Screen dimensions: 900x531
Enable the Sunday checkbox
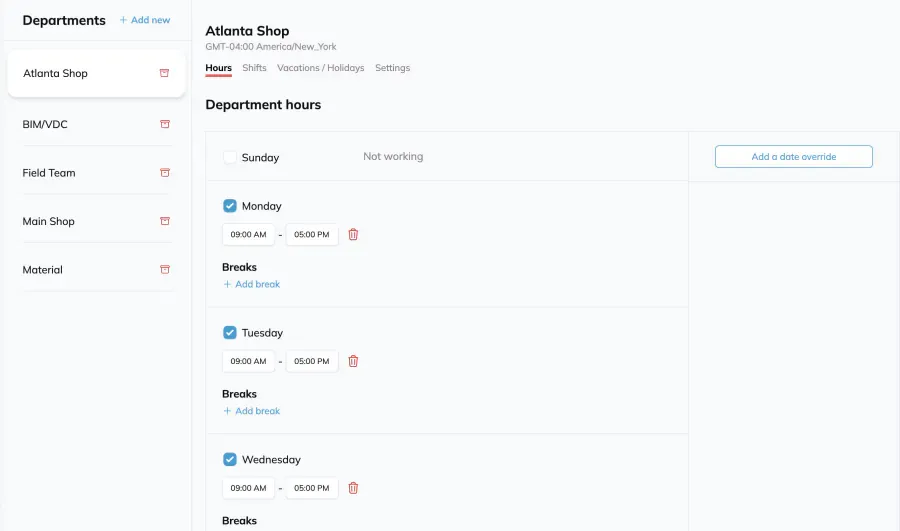[x=230, y=157]
